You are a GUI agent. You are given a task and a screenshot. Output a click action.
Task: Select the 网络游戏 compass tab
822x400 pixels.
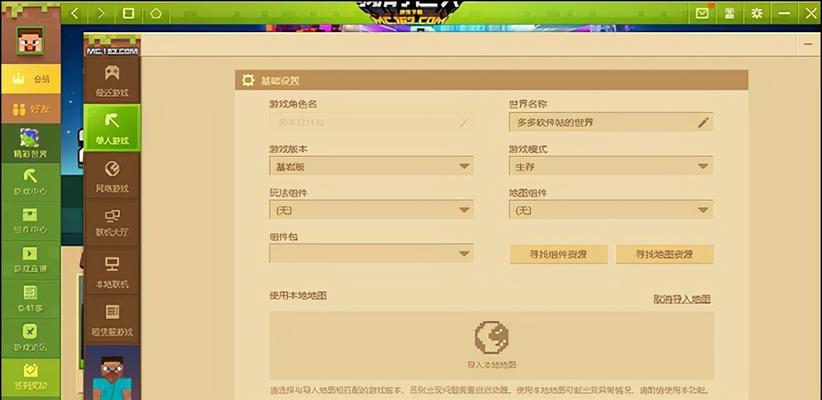click(x=112, y=176)
